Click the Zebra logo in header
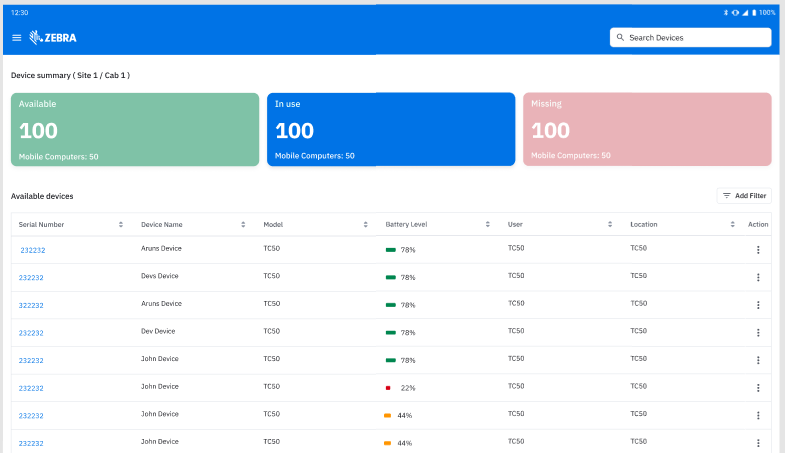 [x=53, y=38]
